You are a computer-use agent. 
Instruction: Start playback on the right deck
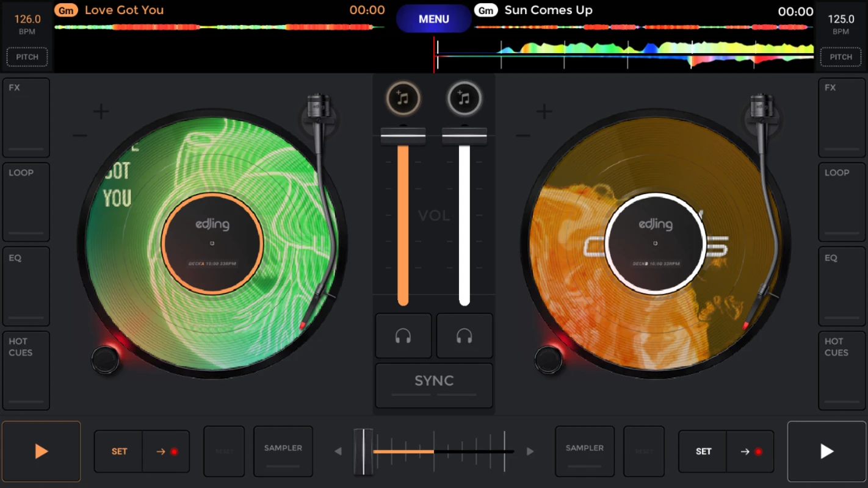(826, 451)
